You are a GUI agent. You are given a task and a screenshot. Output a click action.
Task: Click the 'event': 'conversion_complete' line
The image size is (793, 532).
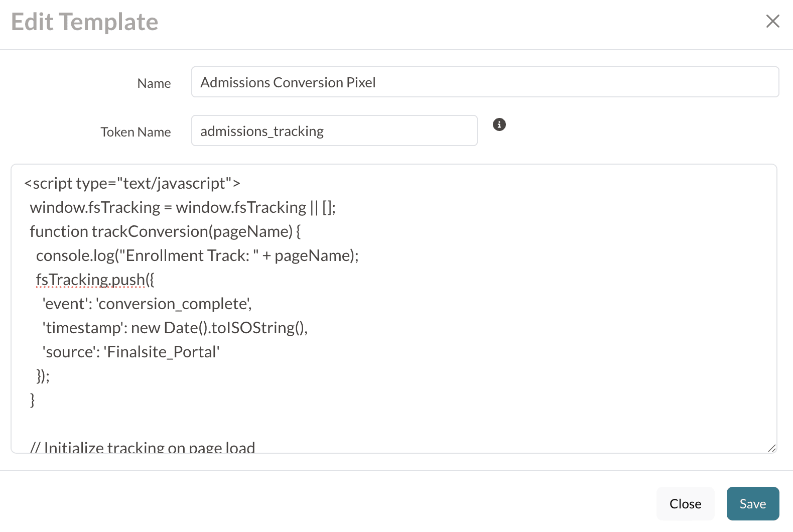click(x=147, y=304)
